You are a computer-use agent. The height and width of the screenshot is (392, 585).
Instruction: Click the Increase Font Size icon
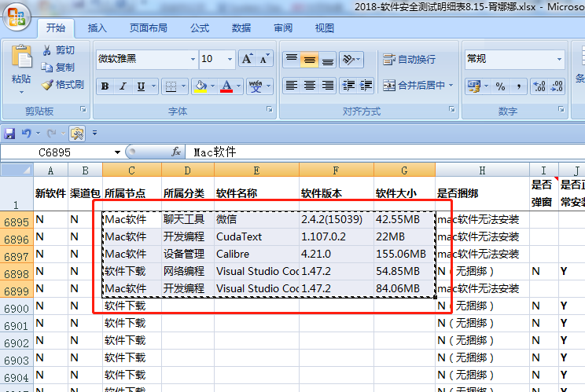coord(247,59)
